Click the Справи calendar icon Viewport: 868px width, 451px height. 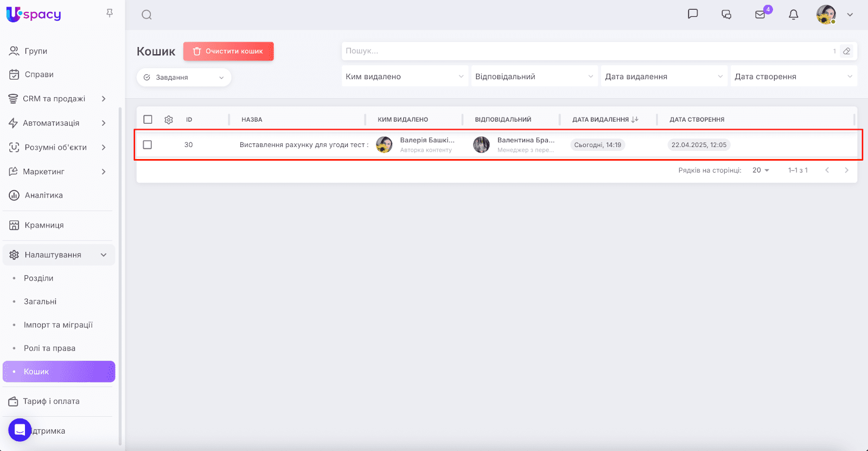coord(14,74)
